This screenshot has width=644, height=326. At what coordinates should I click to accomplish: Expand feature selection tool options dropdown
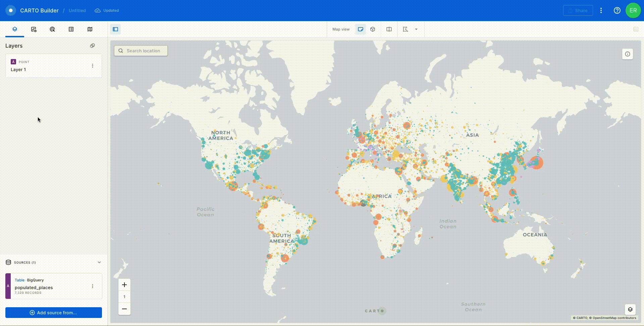[416, 29]
